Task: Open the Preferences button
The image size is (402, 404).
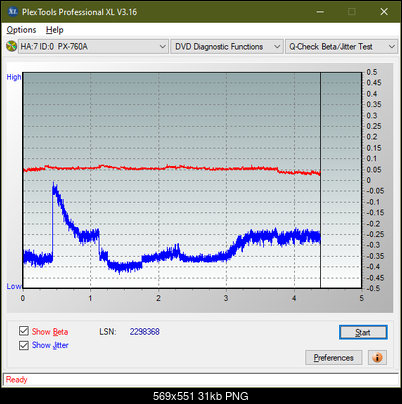Action: tap(334, 358)
